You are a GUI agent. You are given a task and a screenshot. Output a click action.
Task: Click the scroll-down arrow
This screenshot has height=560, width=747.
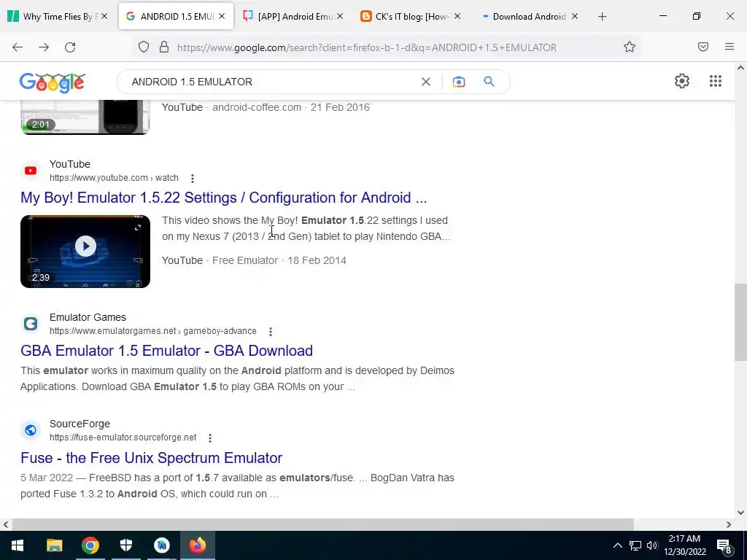point(740,513)
